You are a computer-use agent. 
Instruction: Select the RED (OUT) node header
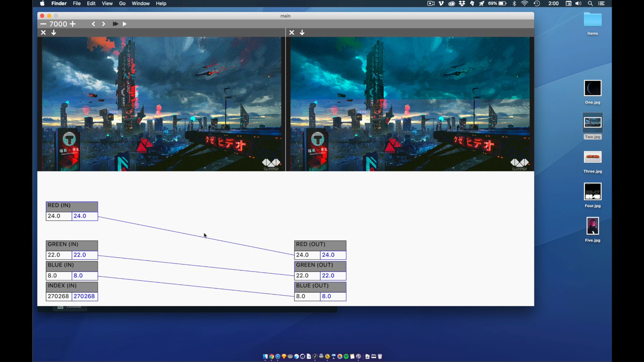(x=320, y=245)
